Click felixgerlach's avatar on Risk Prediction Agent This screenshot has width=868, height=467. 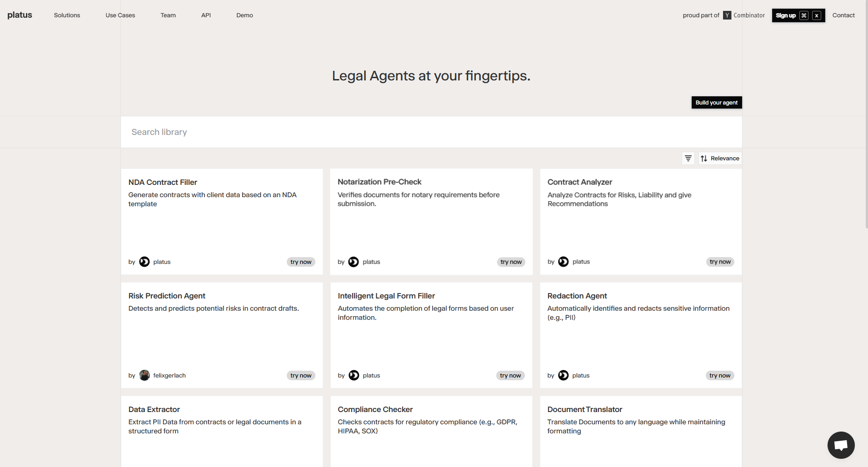pyautogui.click(x=144, y=375)
